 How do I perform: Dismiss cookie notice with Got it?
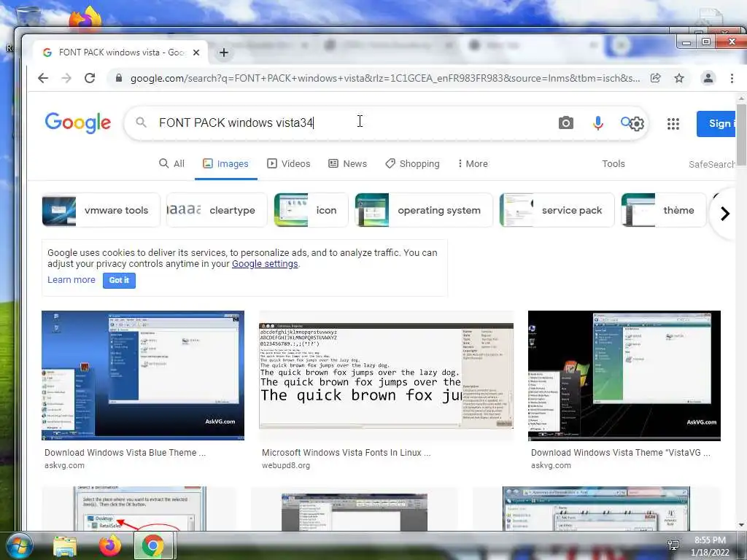click(x=119, y=281)
